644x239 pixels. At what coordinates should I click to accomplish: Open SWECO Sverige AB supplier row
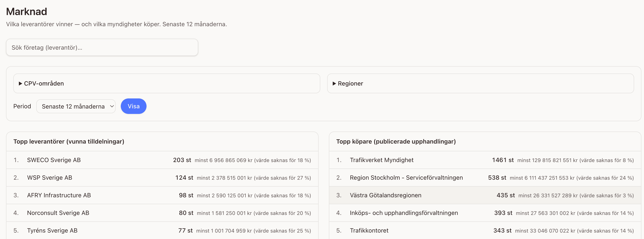click(162, 160)
